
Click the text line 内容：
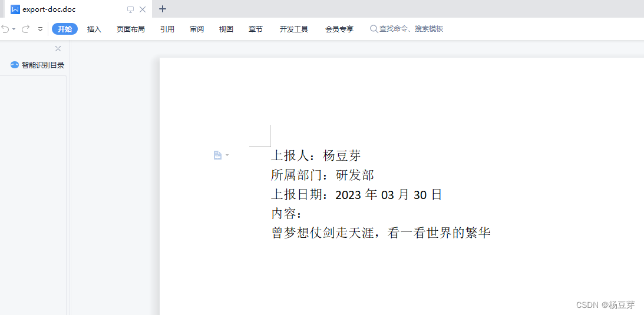288,214
